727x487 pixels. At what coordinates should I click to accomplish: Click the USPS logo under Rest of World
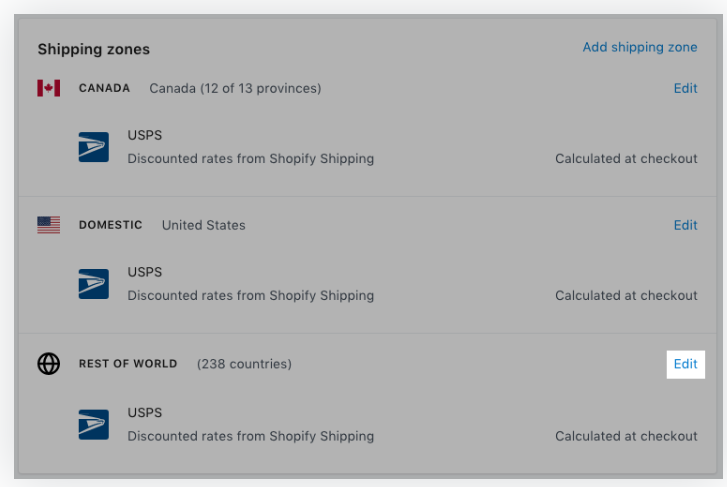point(93,425)
